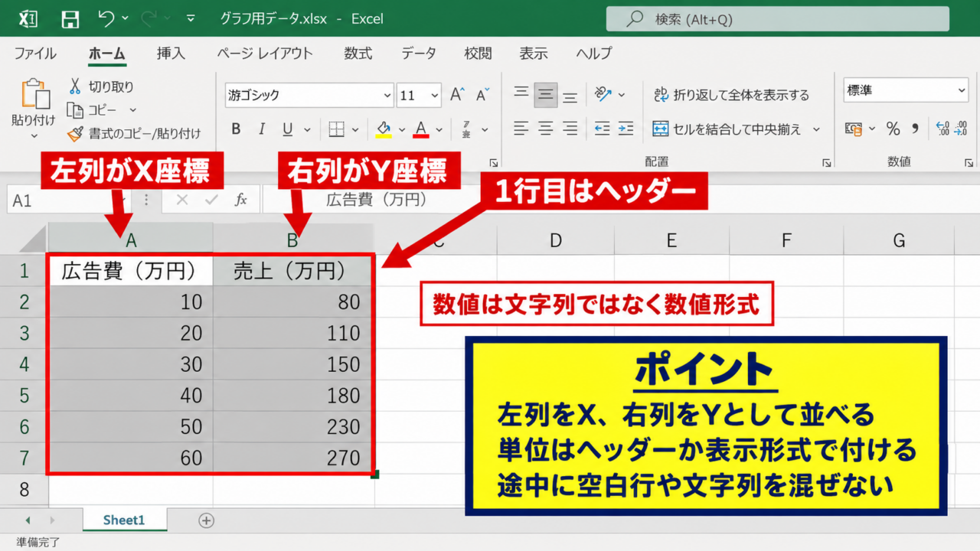Open the number format dropdown 標準

coord(962,90)
